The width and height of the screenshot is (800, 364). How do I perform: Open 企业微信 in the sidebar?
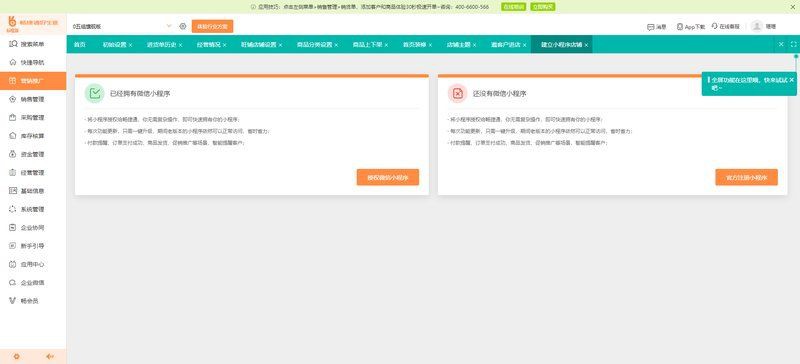click(33, 283)
